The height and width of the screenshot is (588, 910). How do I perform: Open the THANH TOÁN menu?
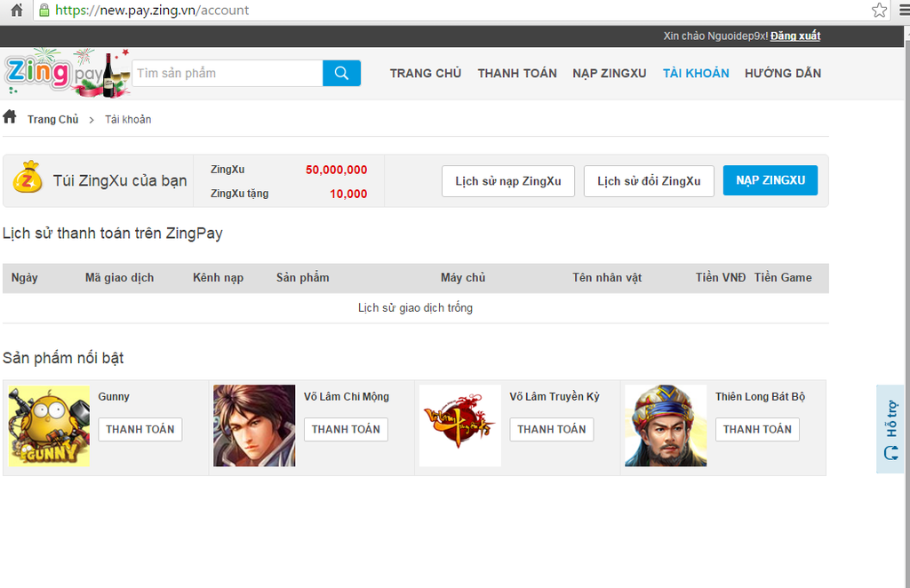tap(517, 73)
